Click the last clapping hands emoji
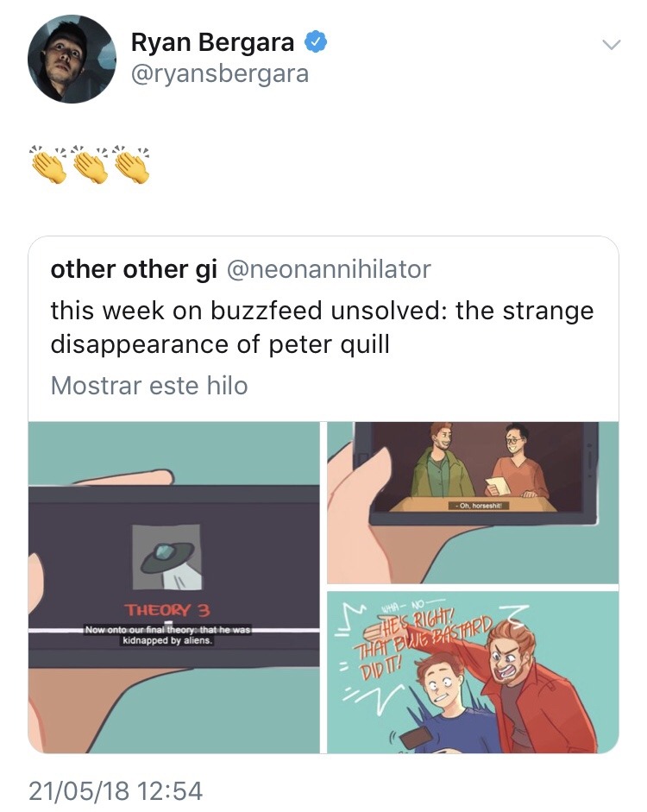Image resolution: width=647 pixels, height=812 pixels. click(131, 163)
